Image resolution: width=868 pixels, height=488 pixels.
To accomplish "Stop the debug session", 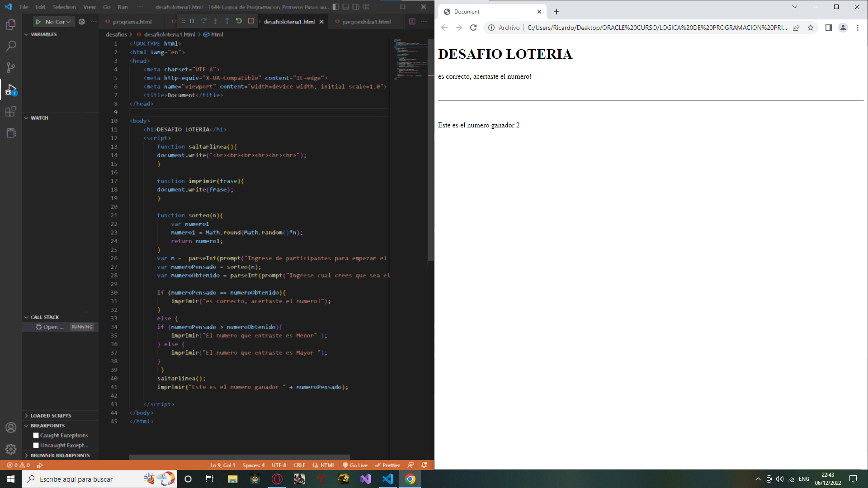I will [x=250, y=21].
